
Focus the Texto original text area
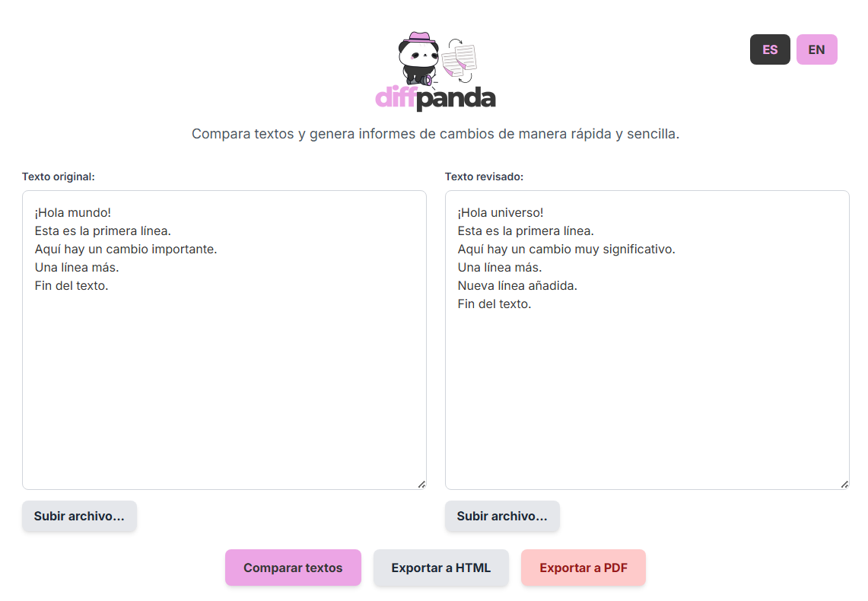point(224,380)
